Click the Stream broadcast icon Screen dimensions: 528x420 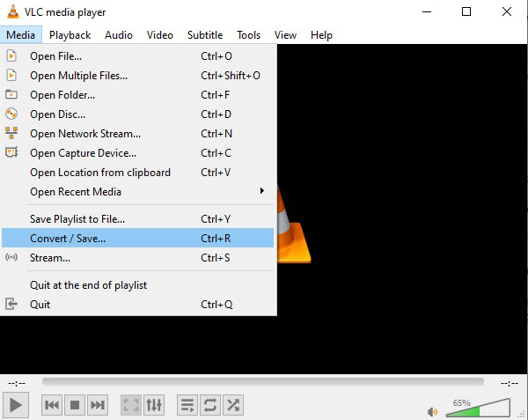(11, 258)
